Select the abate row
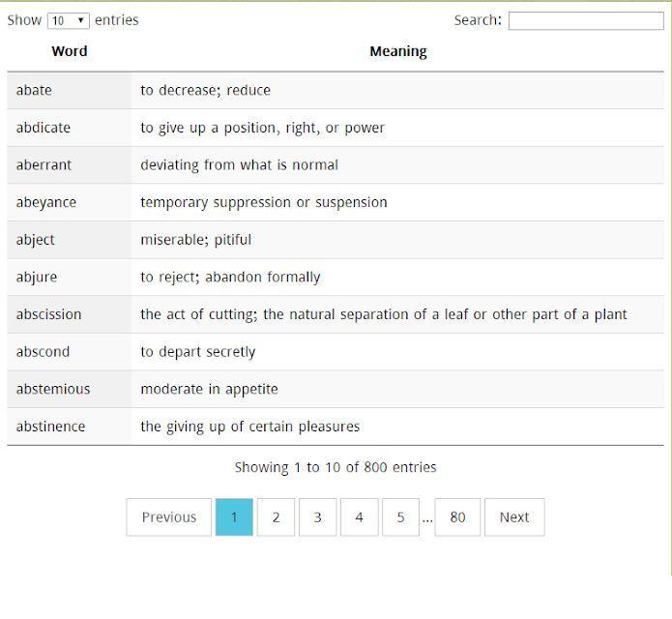The width and height of the screenshot is (672, 619). coord(336,91)
